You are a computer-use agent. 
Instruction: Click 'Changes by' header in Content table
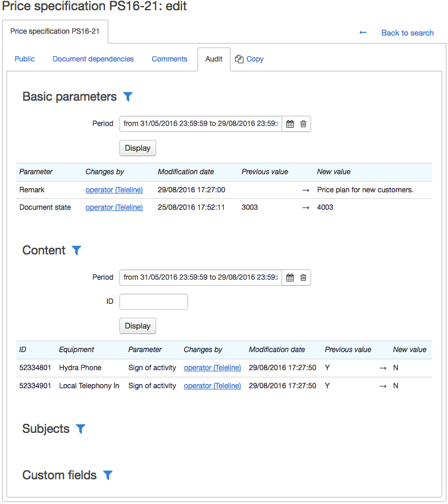203,350
